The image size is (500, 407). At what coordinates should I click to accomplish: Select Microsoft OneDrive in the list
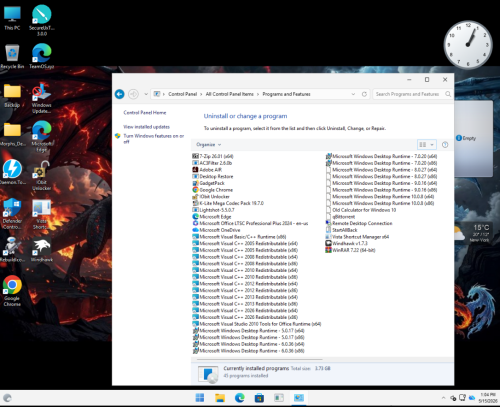pos(216,230)
